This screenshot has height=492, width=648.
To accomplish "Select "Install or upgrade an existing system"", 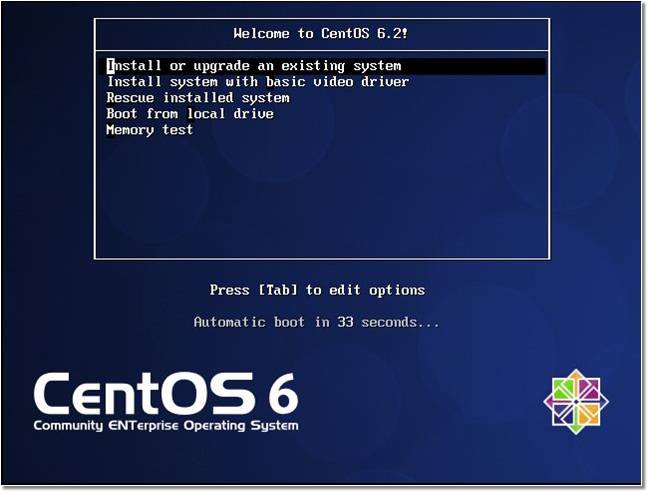I will (x=254, y=66).
